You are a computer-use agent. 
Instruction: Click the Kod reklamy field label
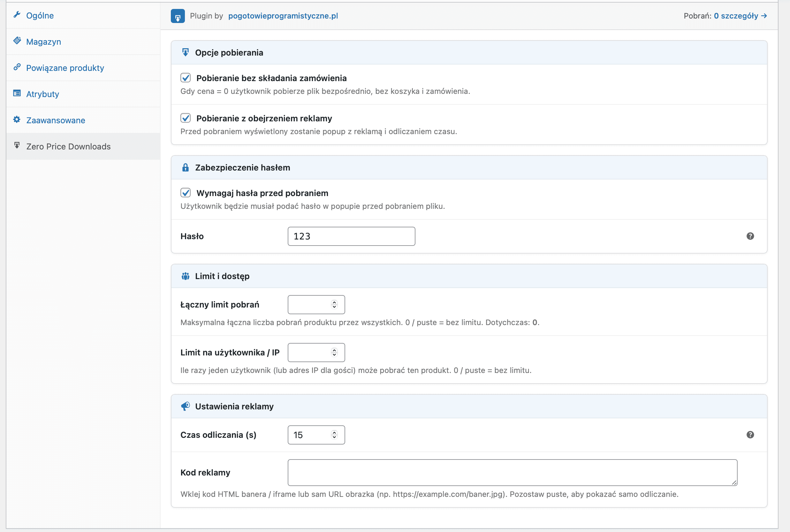[205, 472]
